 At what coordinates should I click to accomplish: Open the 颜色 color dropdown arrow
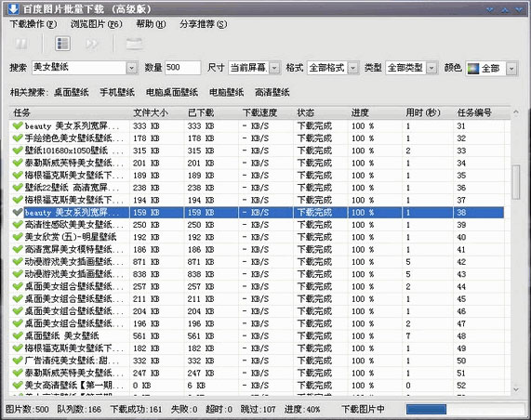tap(511, 69)
